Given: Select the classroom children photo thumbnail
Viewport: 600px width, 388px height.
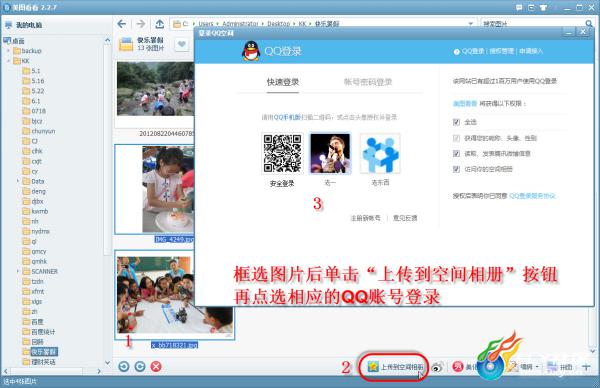Looking at the screenshot, I should (x=174, y=295).
